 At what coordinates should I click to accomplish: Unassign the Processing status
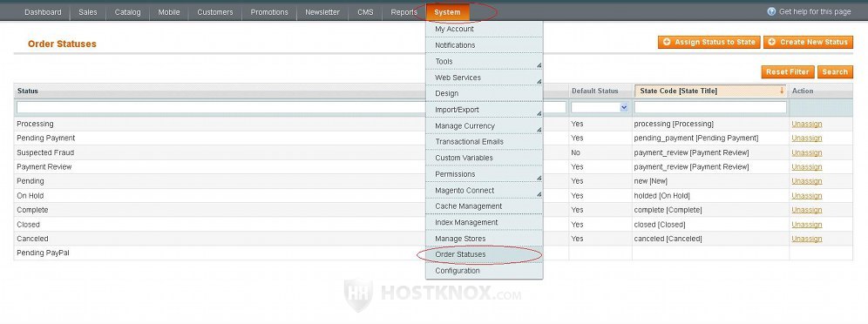pyautogui.click(x=806, y=124)
